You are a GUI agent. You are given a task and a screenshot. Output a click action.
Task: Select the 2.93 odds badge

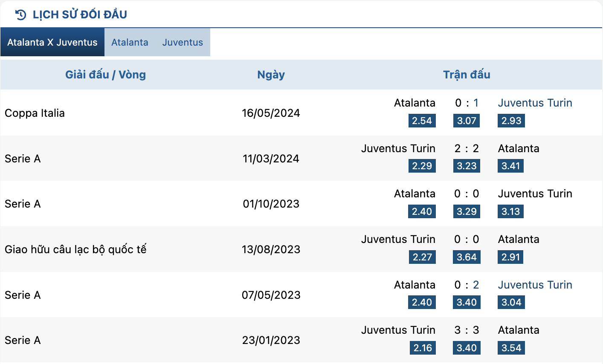tap(511, 121)
